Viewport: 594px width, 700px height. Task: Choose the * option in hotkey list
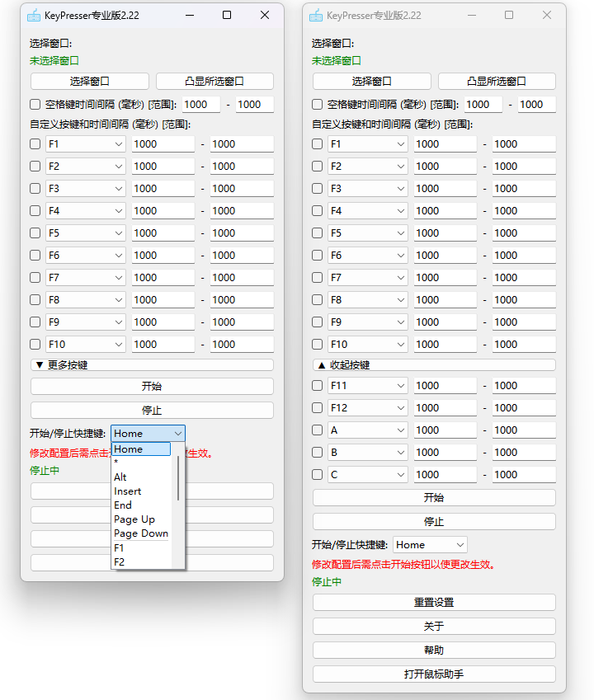click(x=141, y=463)
